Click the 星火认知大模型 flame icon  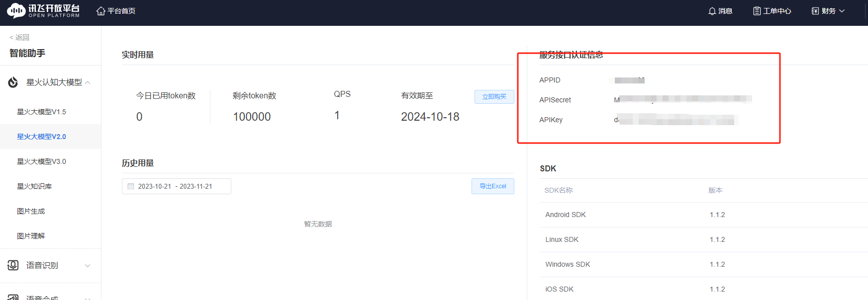pyautogui.click(x=13, y=82)
